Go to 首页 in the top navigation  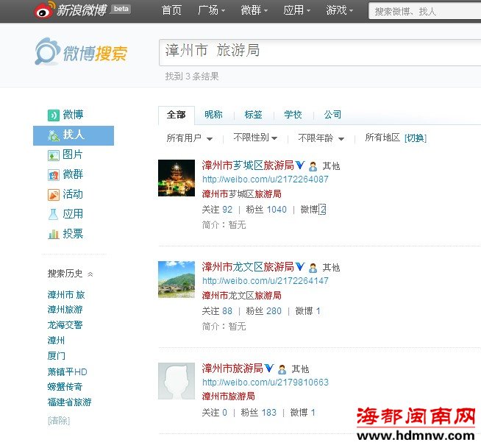coord(171,10)
